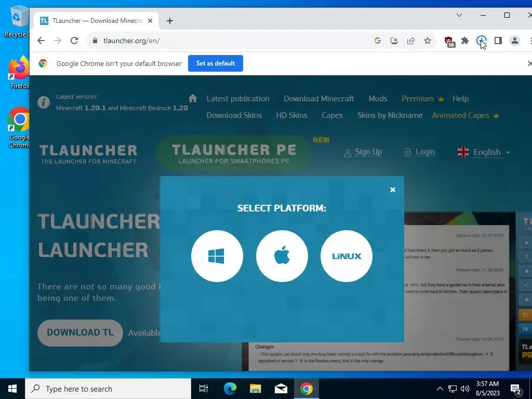Open Download Minecraft menu item
The height and width of the screenshot is (399, 532).
tap(318, 99)
